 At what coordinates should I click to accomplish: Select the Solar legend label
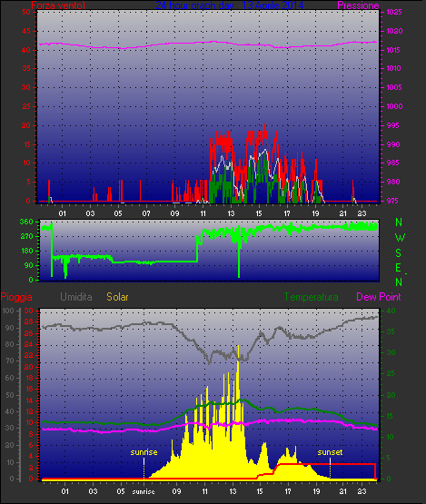pyautogui.click(x=117, y=297)
